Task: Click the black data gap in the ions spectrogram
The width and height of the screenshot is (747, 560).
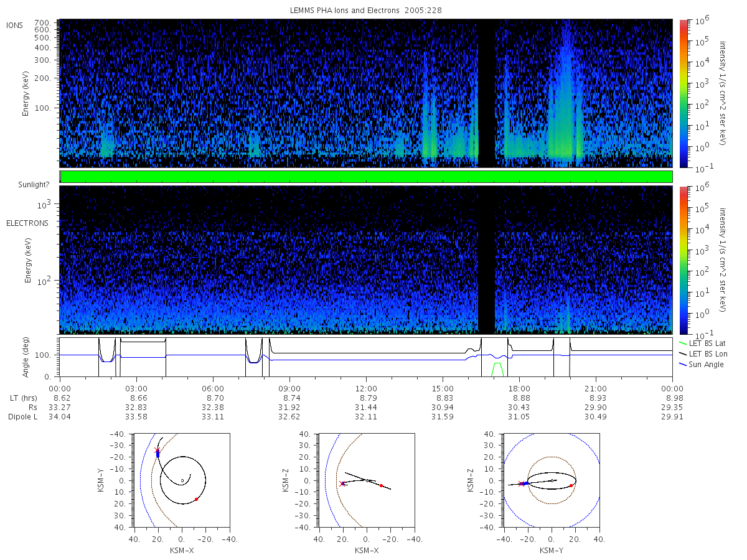Action: pyautogui.click(x=486, y=93)
